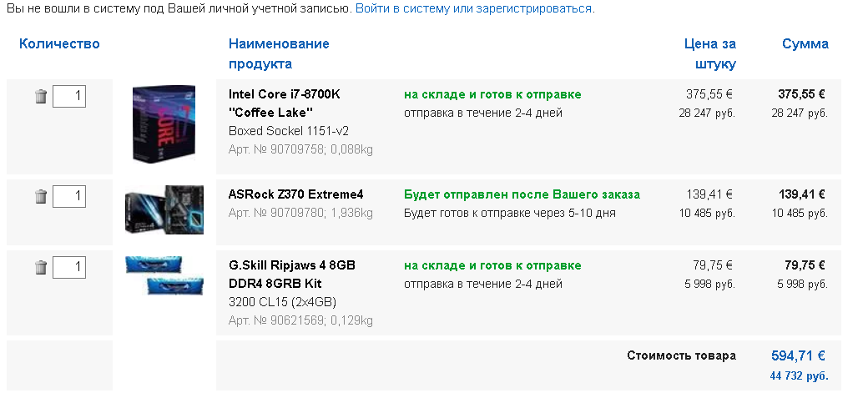Edit quantity field for ASRock Z370 Extreme4
Screen dimensions: 868x393
[x=69, y=197]
